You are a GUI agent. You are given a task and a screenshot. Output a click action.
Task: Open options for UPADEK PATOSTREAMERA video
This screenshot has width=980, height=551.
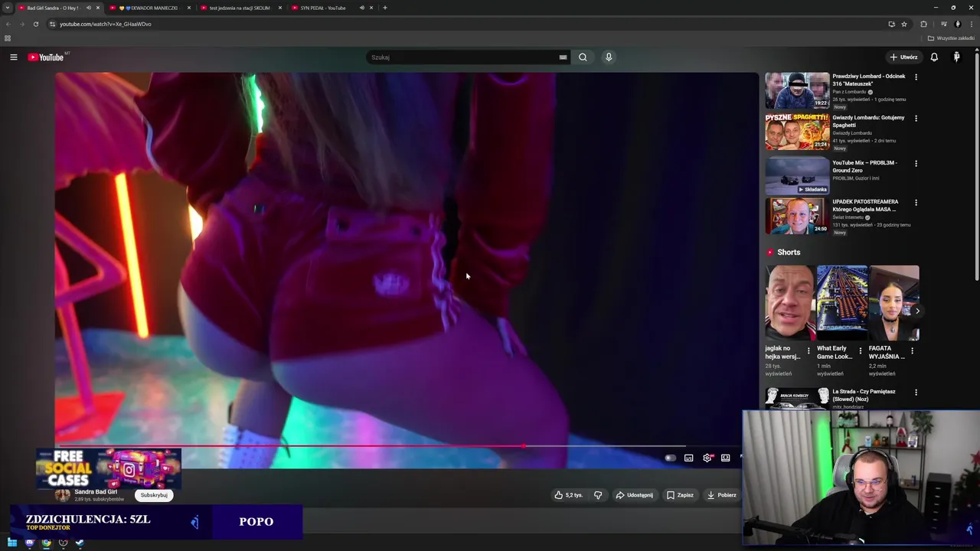(916, 202)
